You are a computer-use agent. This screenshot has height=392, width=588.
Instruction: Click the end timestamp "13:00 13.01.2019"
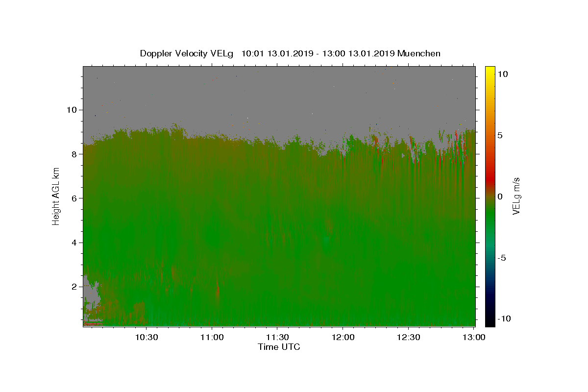point(357,53)
